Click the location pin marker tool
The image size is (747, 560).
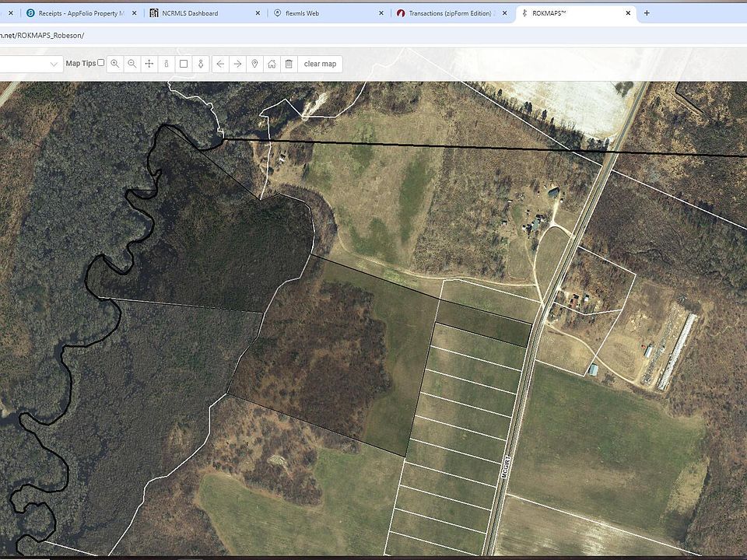coord(254,64)
